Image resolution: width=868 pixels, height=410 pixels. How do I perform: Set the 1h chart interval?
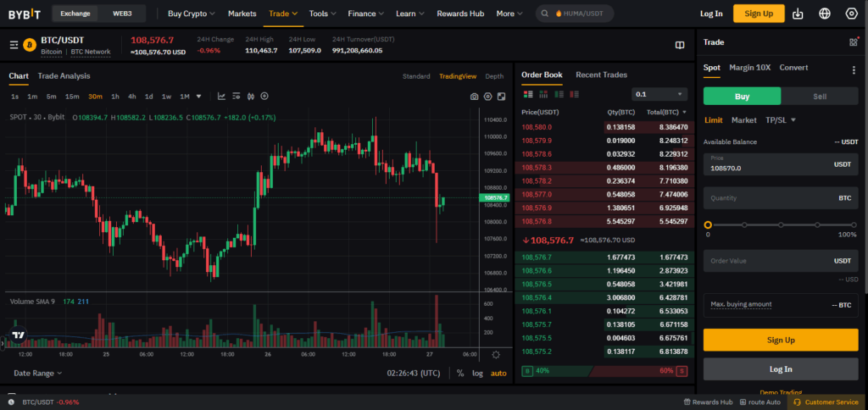(x=115, y=97)
